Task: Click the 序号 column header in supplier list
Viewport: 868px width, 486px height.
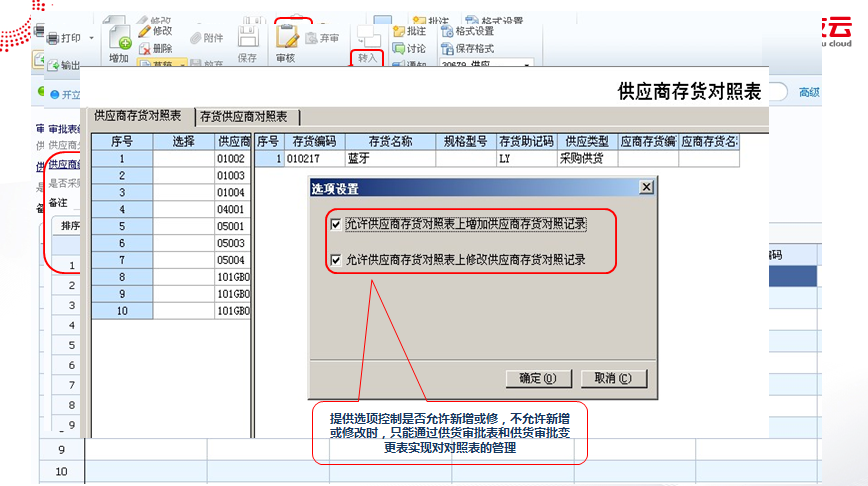Action: [122, 142]
